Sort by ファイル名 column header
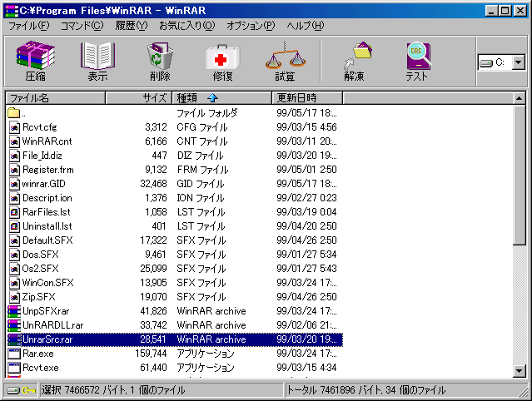This screenshot has width=532, height=401. coord(56,98)
